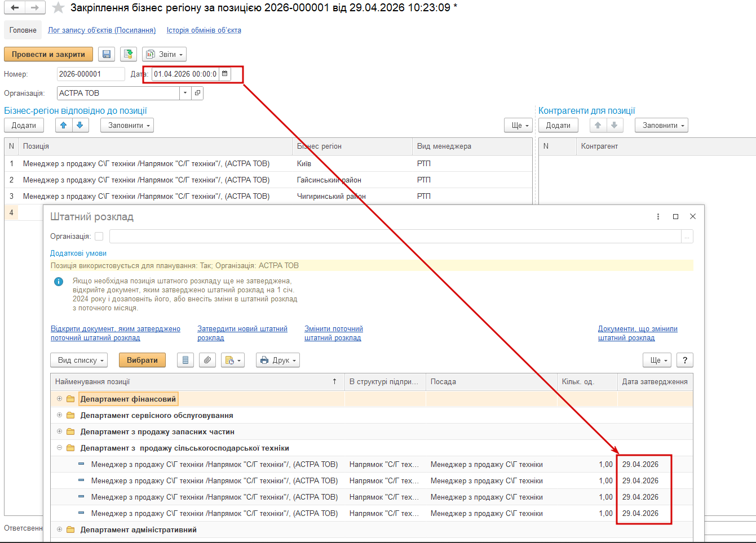Open Лог запису об'єктів (Посилання)

pyautogui.click(x=101, y=30)
